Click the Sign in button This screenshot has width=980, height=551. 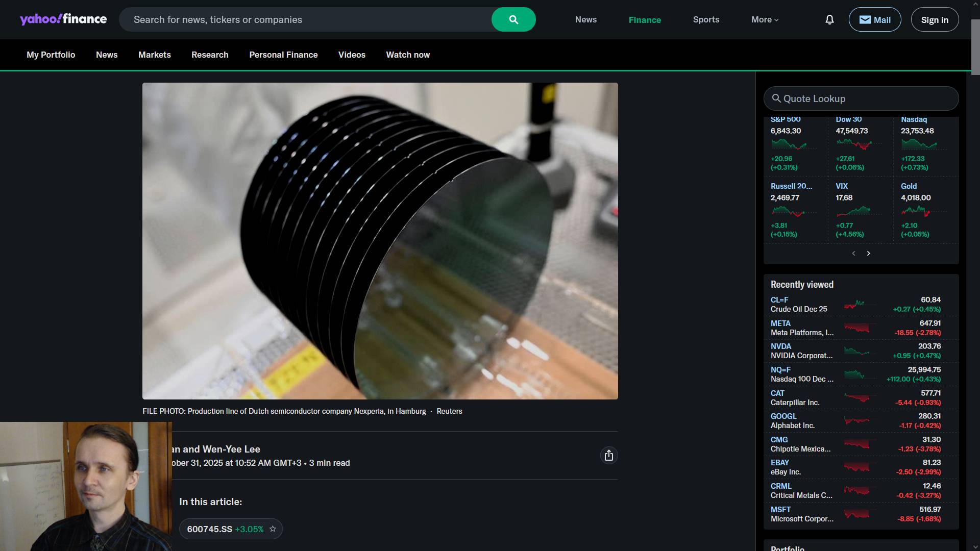point(934,20)
